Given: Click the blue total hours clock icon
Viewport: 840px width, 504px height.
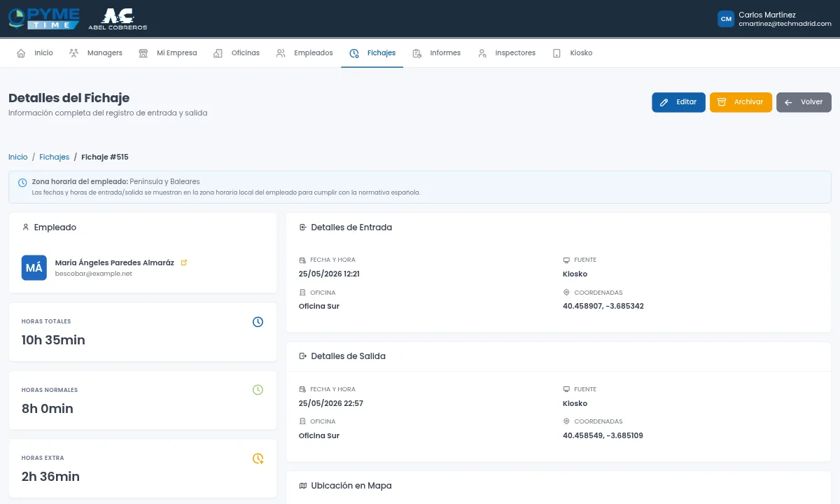Looking at the screenshot, I should [258, 322].
